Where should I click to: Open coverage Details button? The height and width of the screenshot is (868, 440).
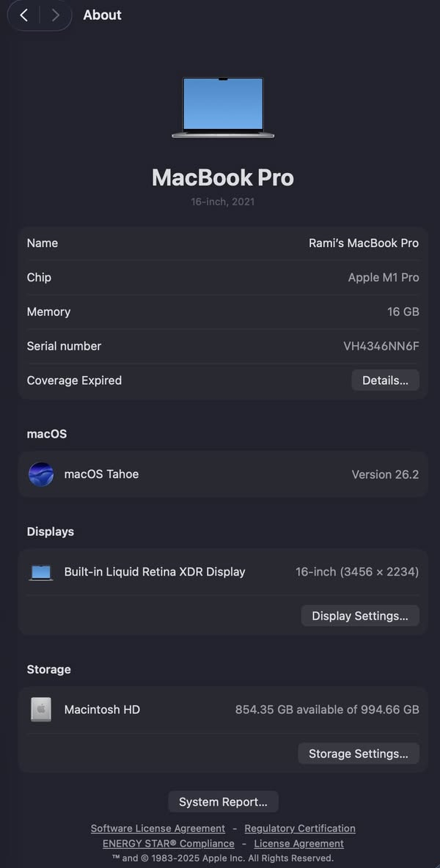click(x=385, y=380)
